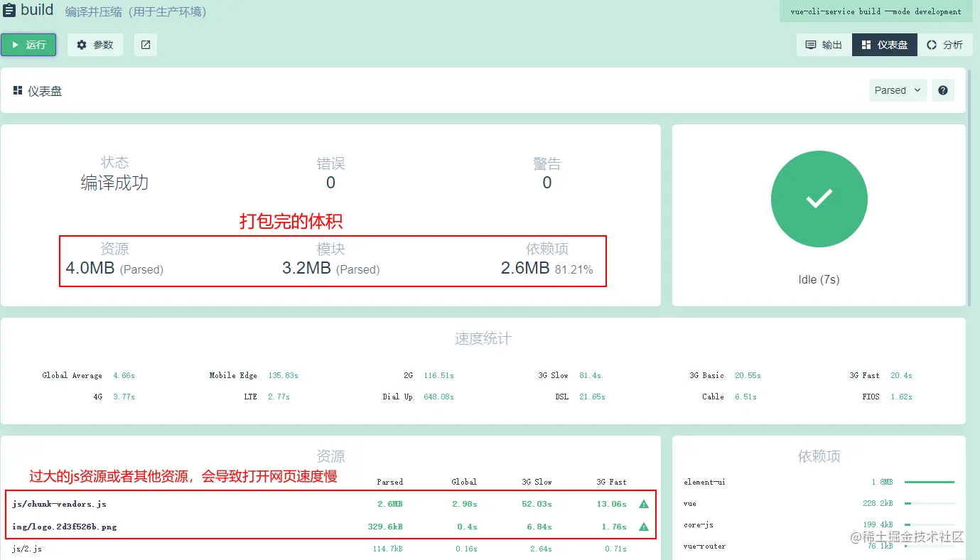The width and height of the screenshot is (980, 560).
Task: Click the green Idle status checkmark circle
Action: pos(819,199)
